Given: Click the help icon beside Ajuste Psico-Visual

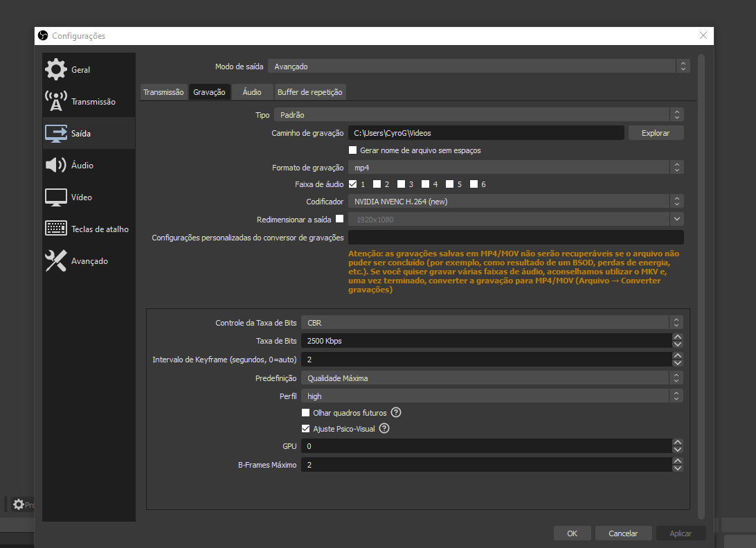Looking at the screenshot, I should pos(384,428).
